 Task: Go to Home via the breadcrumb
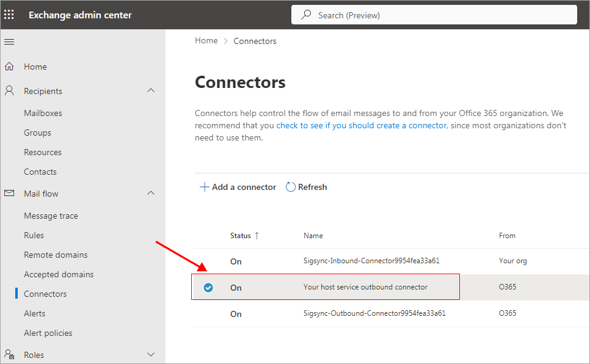(x=206, y=41)
